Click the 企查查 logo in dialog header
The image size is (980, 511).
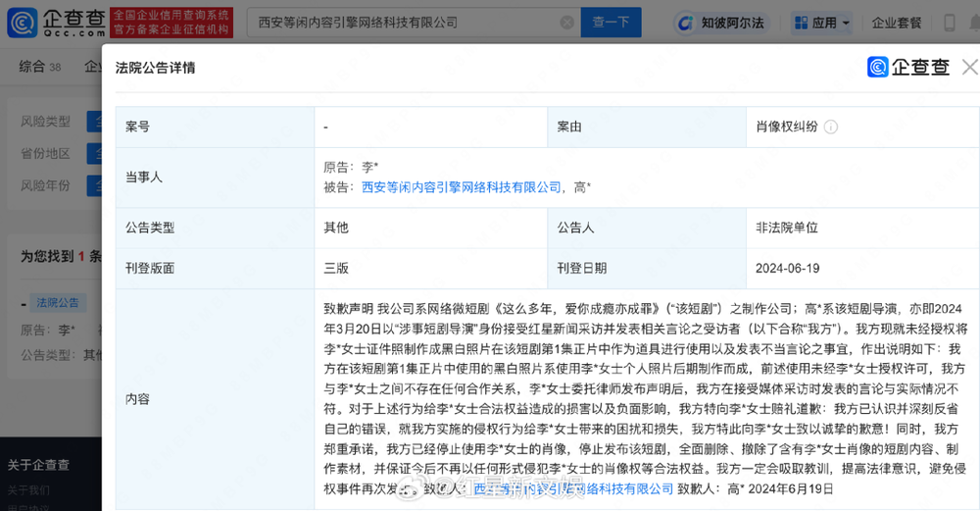908,67
